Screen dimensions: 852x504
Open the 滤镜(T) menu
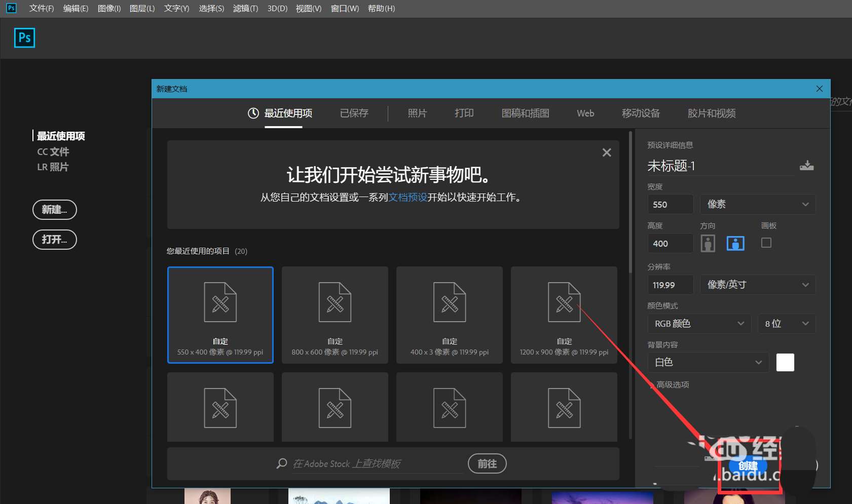pyautogui.click(x=245, y=9)
